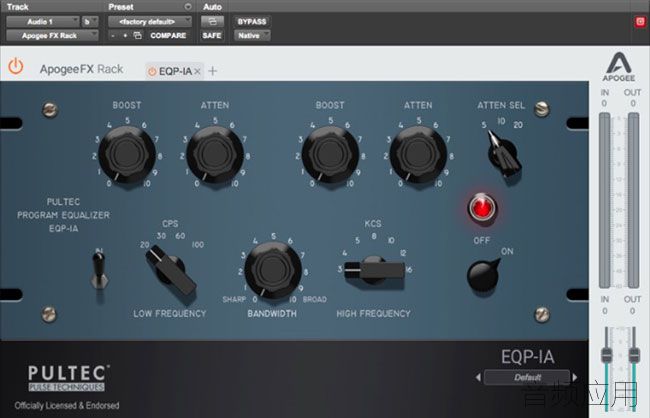Click the BANDWIDTH knob
650x418 pixels.
click(273, 270)
